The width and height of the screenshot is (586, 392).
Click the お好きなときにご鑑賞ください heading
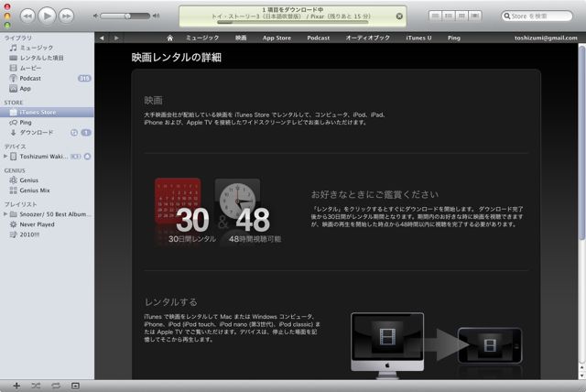click(x=374, y=194)
